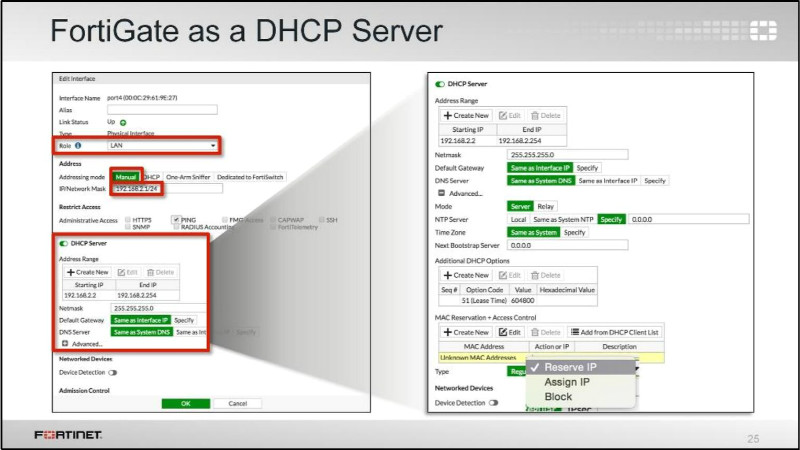Click the IP/Network Mask field
The image size is (800, 450).
[x=167, y=189]
